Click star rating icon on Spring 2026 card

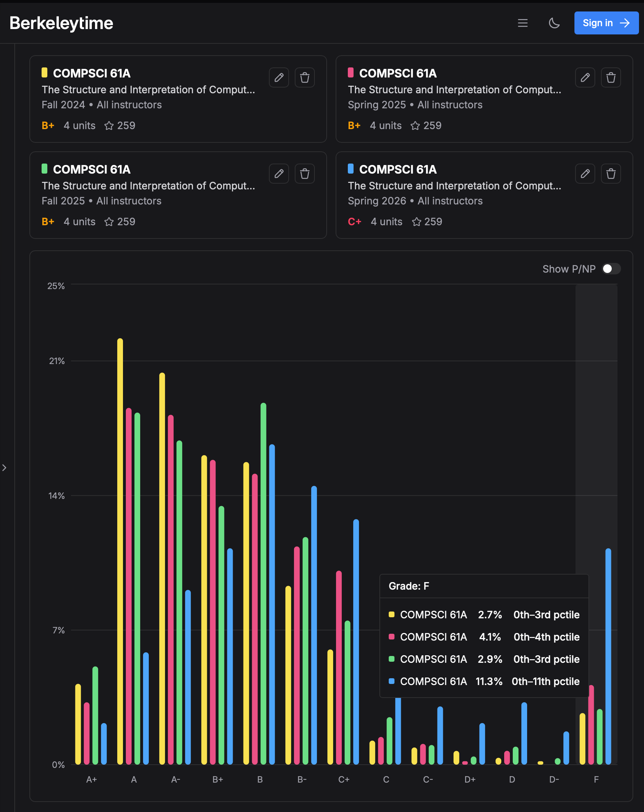[416, 221]
